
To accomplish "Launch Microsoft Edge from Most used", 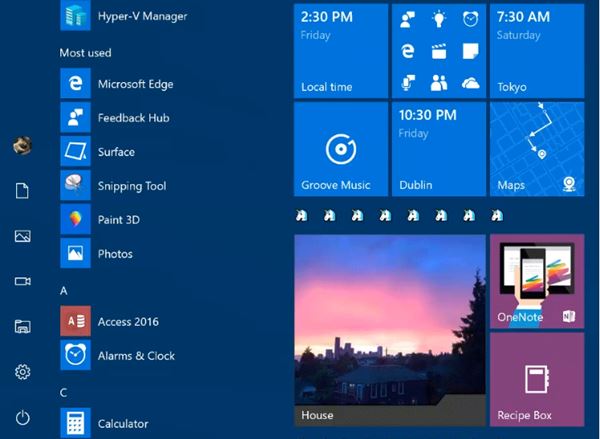I will (117, 83).
